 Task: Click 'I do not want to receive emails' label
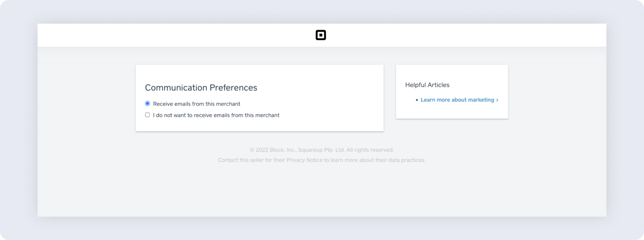216,115
